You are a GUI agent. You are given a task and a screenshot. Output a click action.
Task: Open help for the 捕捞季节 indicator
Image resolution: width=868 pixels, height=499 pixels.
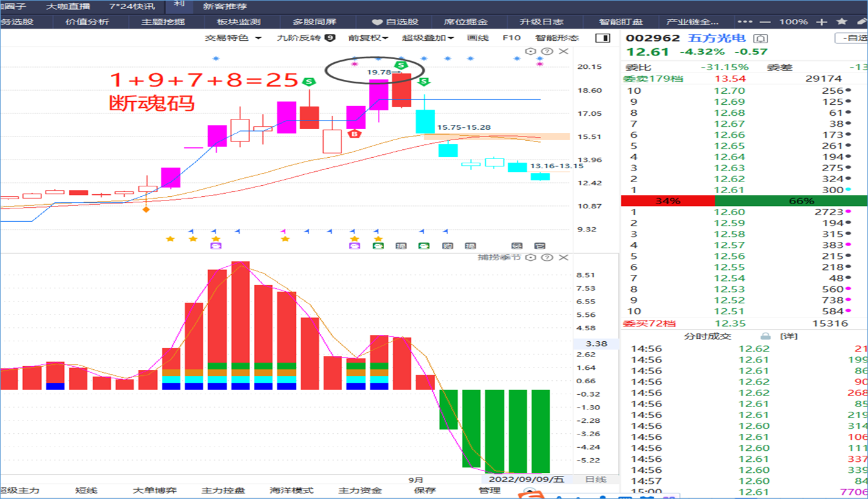point(547,258)
